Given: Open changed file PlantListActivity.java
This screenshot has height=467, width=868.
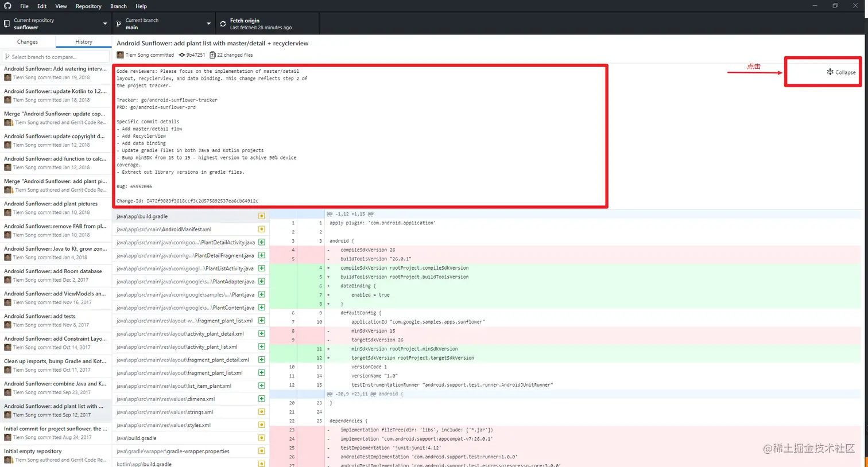Looking at the screenshot, I should [x=191, y=268].
